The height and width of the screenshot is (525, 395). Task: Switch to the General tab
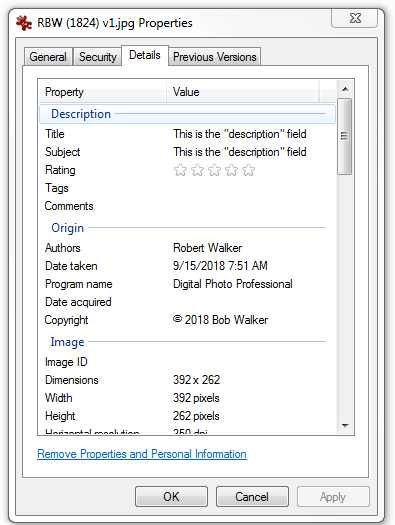48,57
